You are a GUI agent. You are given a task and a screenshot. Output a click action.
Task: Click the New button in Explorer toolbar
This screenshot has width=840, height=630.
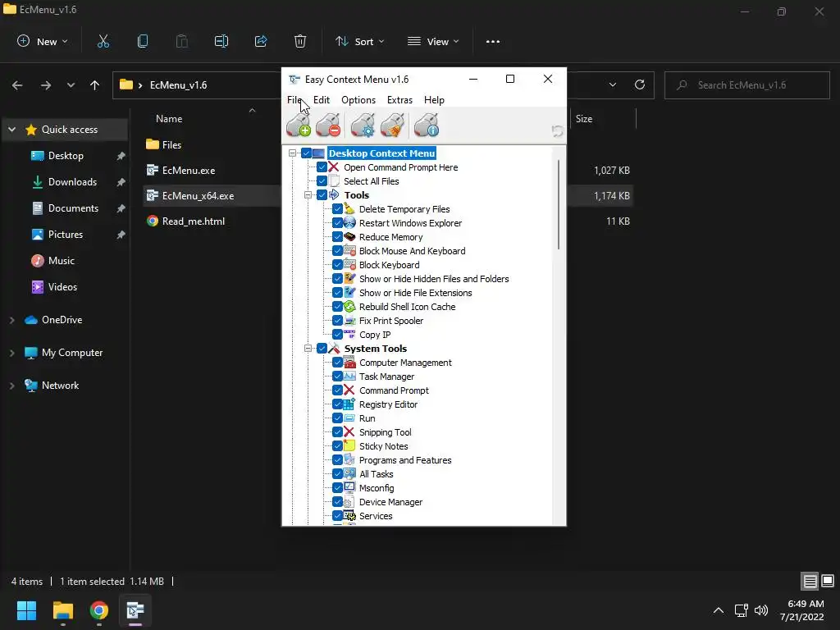click(x=43, y=41)
